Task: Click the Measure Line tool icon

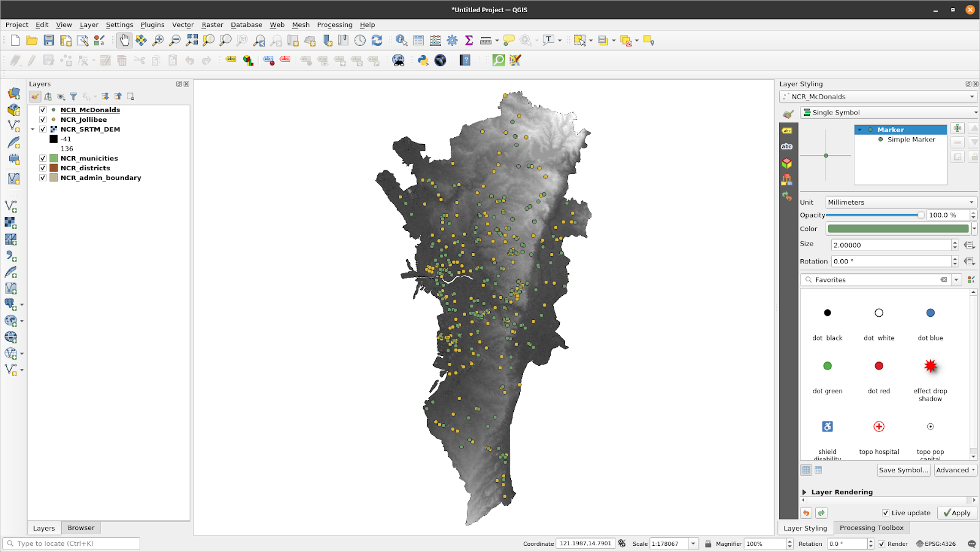Action: (x=487, y=40)
